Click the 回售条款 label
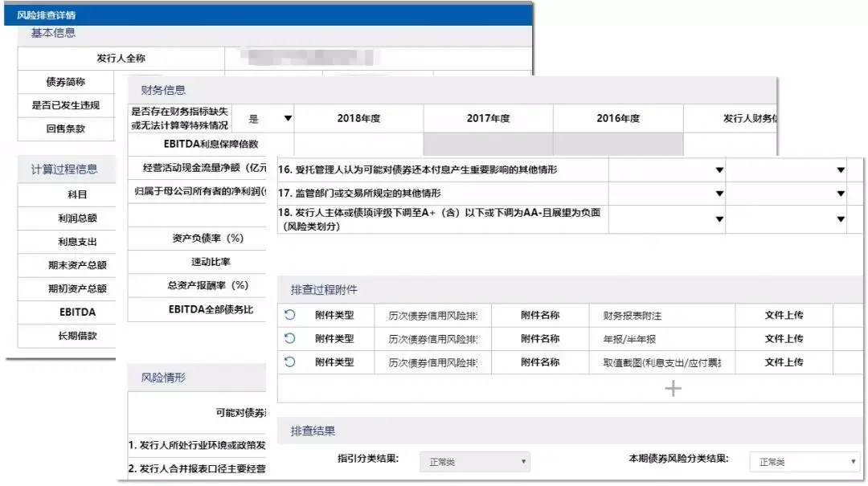 (65, 129)
